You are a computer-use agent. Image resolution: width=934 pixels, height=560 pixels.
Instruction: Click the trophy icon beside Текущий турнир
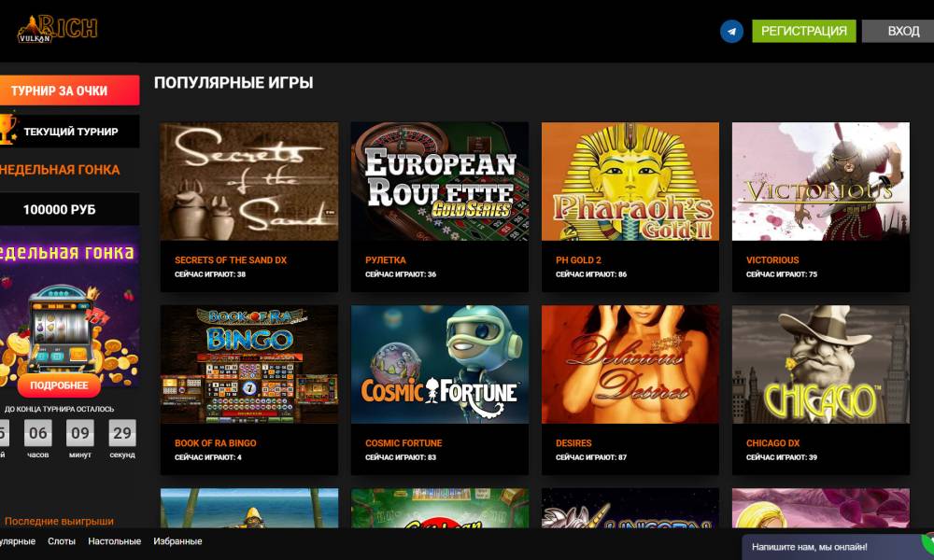[x=8, y=131]
